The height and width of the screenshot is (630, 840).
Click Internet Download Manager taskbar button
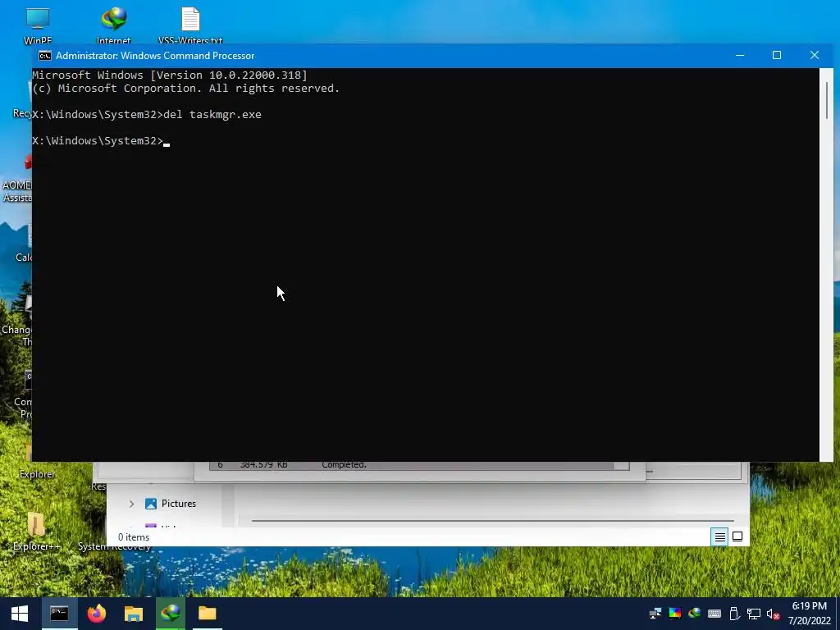171,614
